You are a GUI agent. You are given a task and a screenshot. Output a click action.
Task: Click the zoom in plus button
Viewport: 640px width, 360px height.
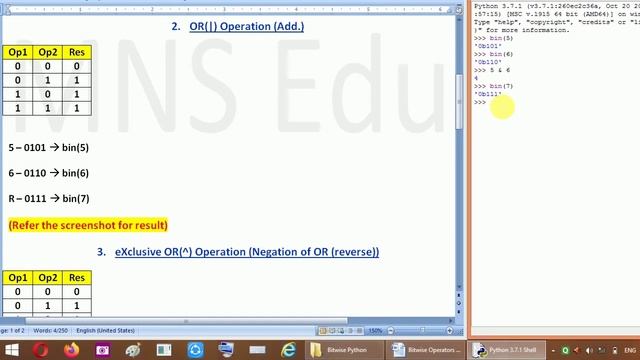(x=449, y=331)
